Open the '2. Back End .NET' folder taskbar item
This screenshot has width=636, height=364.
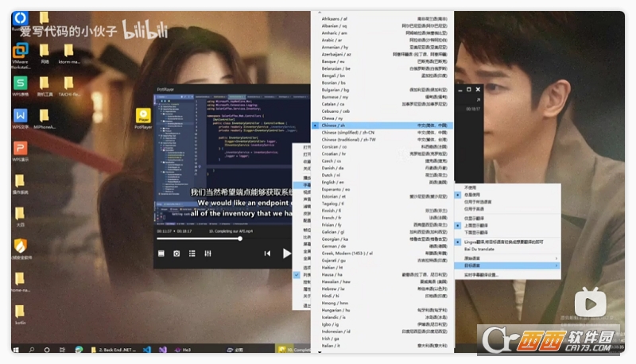click(113, 350)
